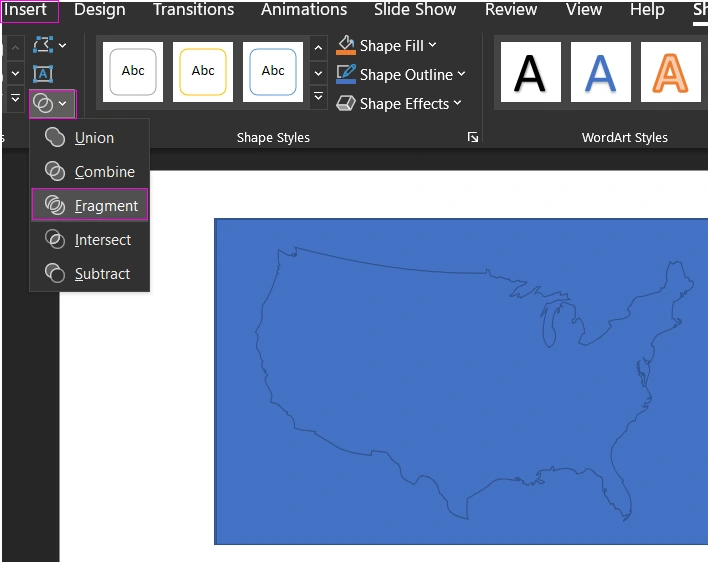Apply the gray outline Abc shape style
This screenshot has height=562, width=708.
133,72
